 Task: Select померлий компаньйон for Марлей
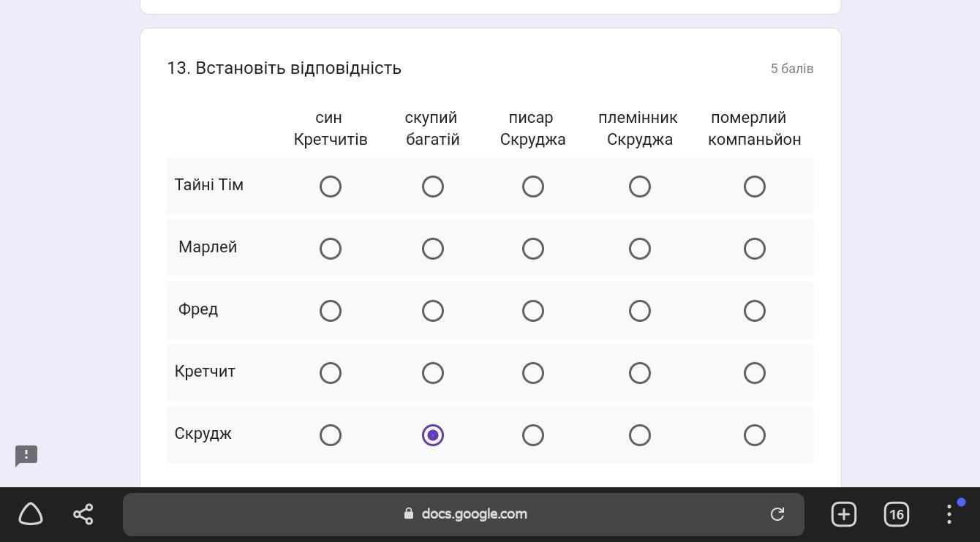pos(755,249)
